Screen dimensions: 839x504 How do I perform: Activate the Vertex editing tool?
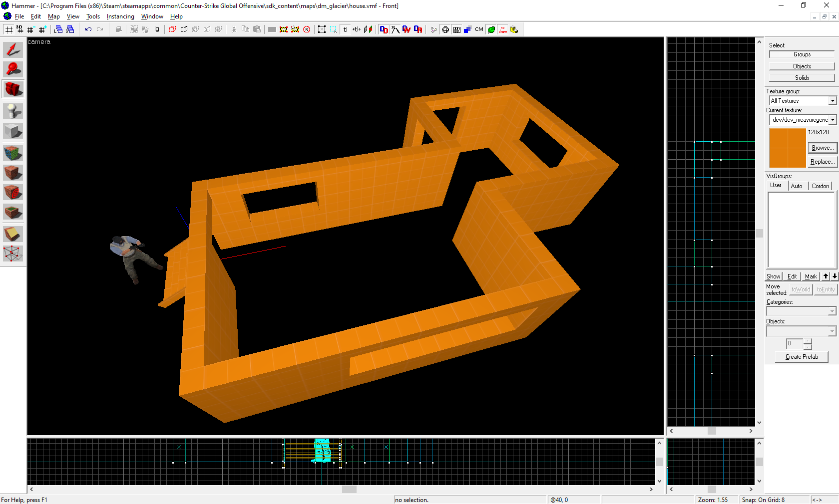tap(13, 253)
